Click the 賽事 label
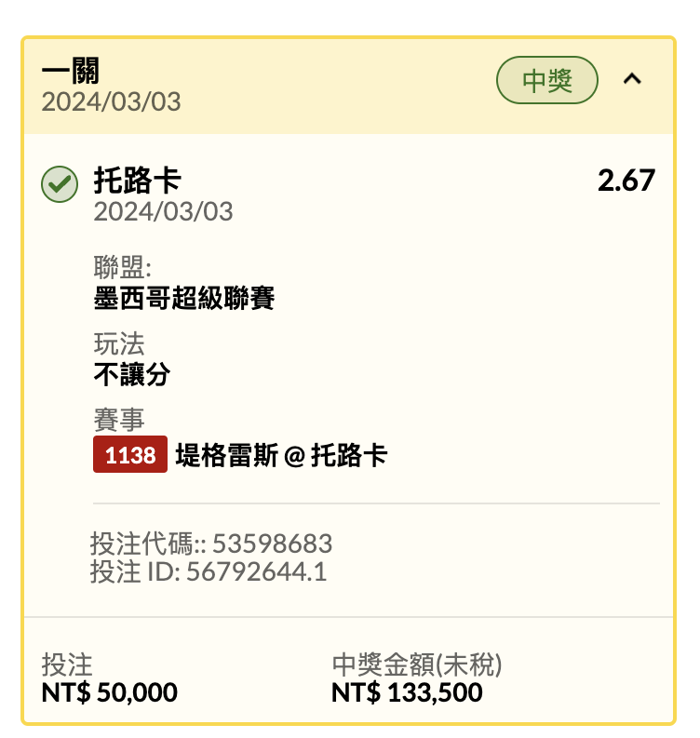 [118, 420]
